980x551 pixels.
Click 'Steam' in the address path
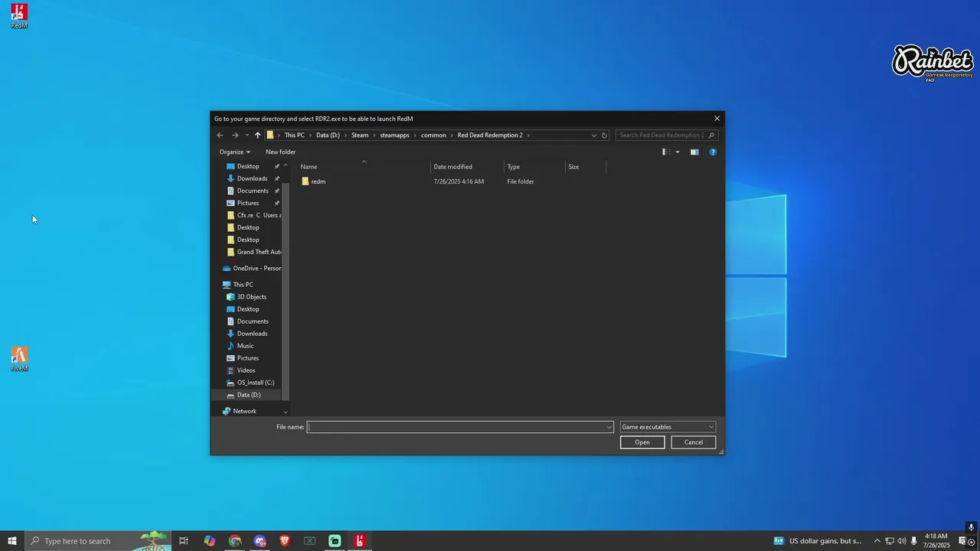[x=360, y=135]
